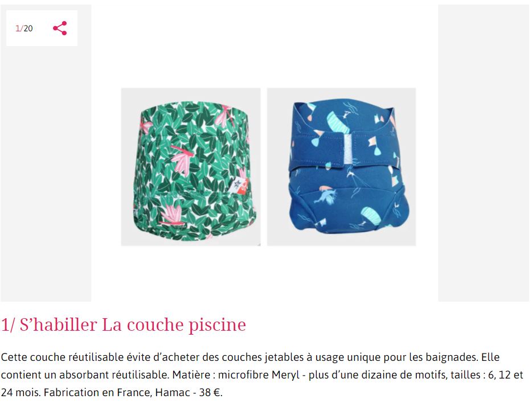Click the word piscine in the title
532x403 pixels.
point(217,326)
